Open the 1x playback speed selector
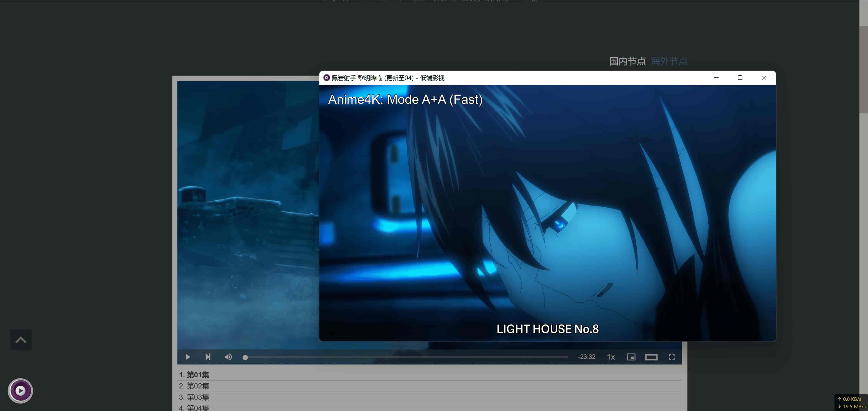This screenshot has width=868, height=411. (611, 357)
